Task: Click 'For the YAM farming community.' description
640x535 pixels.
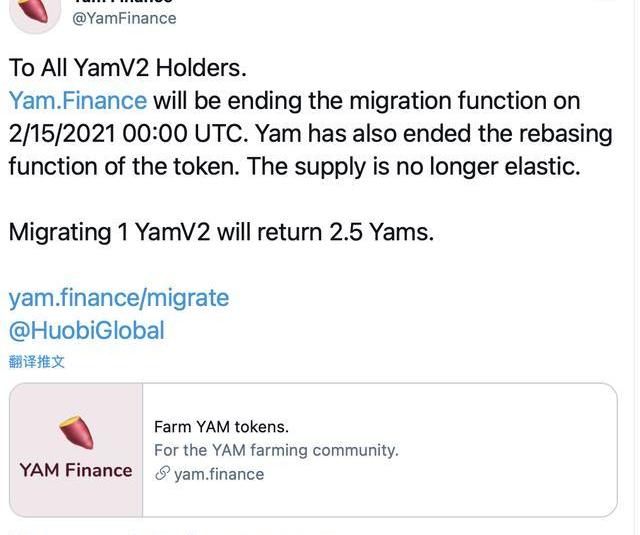Action: [276, 450]
